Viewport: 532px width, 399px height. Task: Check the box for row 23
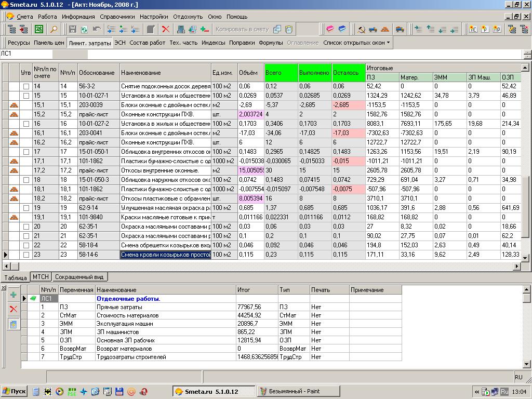point(26,255)
